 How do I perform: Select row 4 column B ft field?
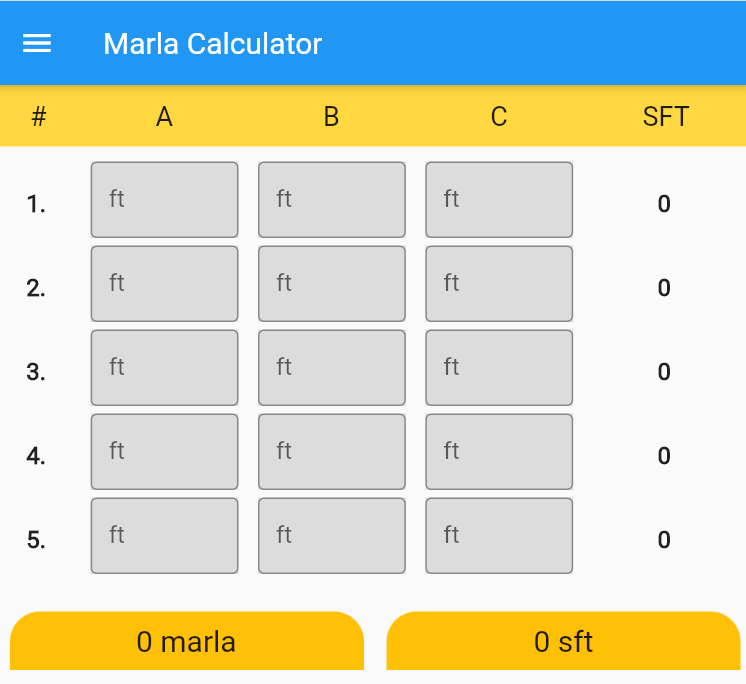tap(332, 452)
